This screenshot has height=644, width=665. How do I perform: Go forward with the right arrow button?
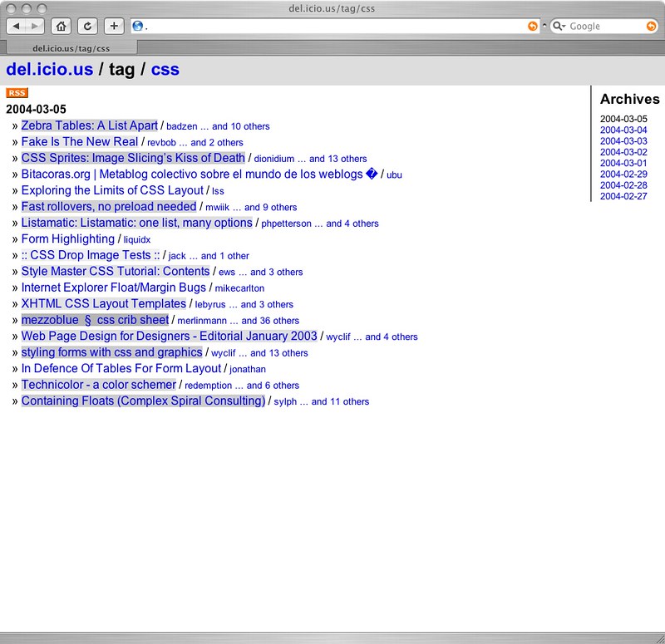(x=35, y=27)
